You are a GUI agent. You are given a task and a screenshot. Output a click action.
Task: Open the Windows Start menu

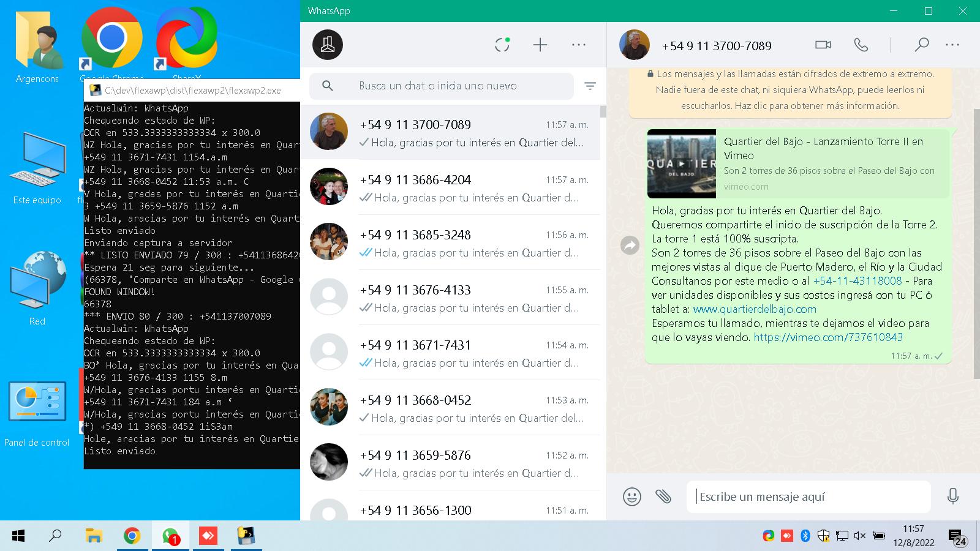click(18, 536)
